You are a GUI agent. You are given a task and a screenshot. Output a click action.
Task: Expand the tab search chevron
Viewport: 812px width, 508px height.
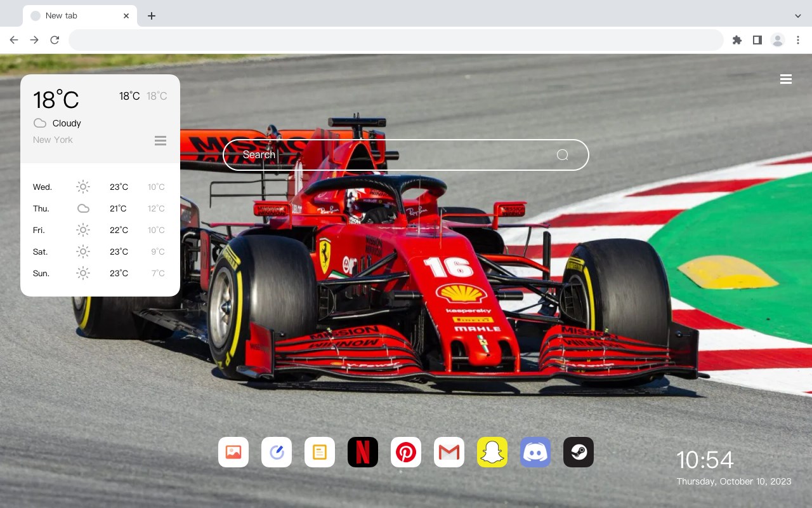[x=798, y=16]
